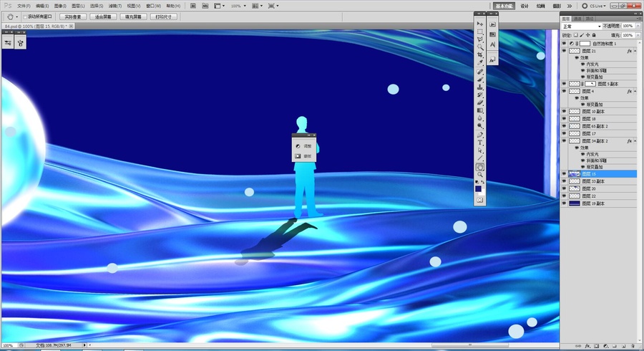Open the 编辑(E) menu
The width and height of the screenshot is (644, 351).
(42, 6)
